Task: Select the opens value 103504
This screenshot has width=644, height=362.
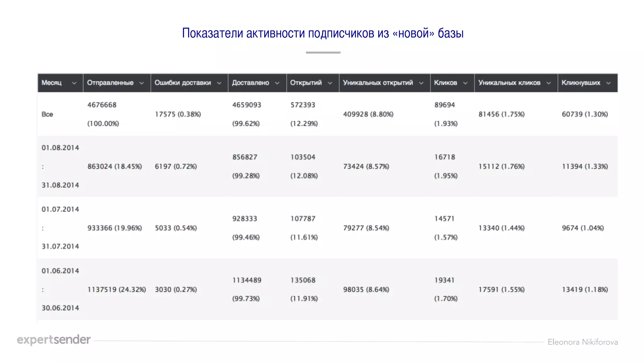Action: (303, 157)
